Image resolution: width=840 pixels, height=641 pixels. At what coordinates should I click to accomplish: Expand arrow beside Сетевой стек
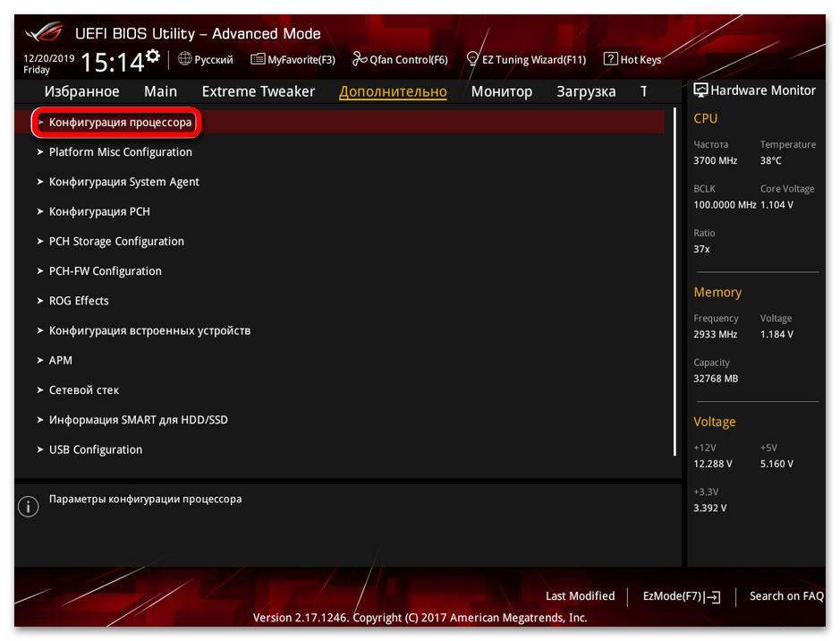click(39, 390)
